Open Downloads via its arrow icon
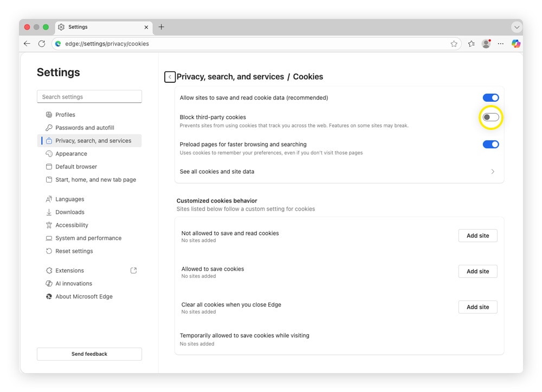This screenshot has width=542, height=392. (48, 212)
